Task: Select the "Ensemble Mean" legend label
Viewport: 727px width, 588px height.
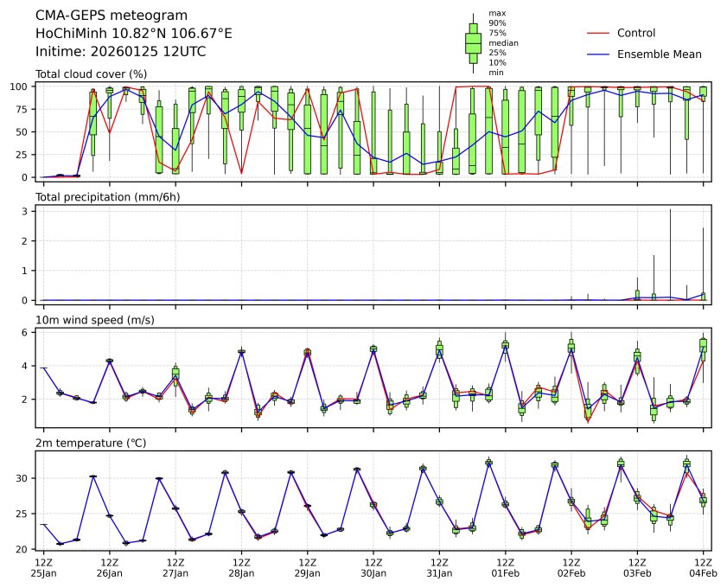Action: [x=659, y=54]
